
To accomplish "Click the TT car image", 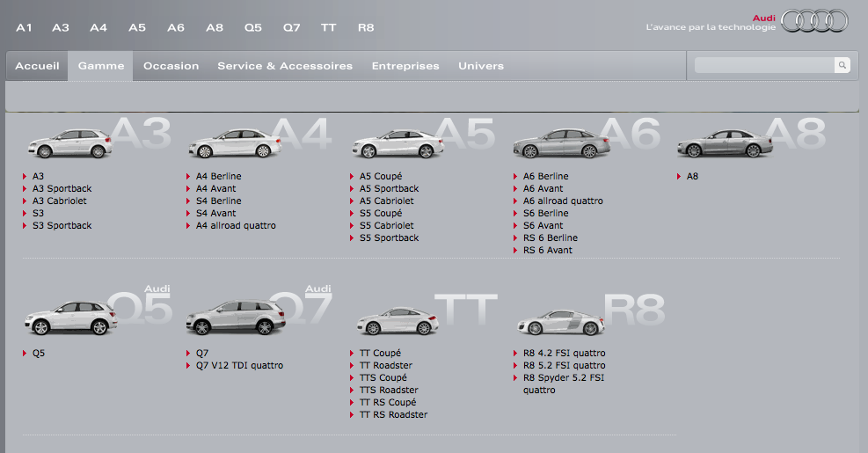I will click(x=398, y=321).
